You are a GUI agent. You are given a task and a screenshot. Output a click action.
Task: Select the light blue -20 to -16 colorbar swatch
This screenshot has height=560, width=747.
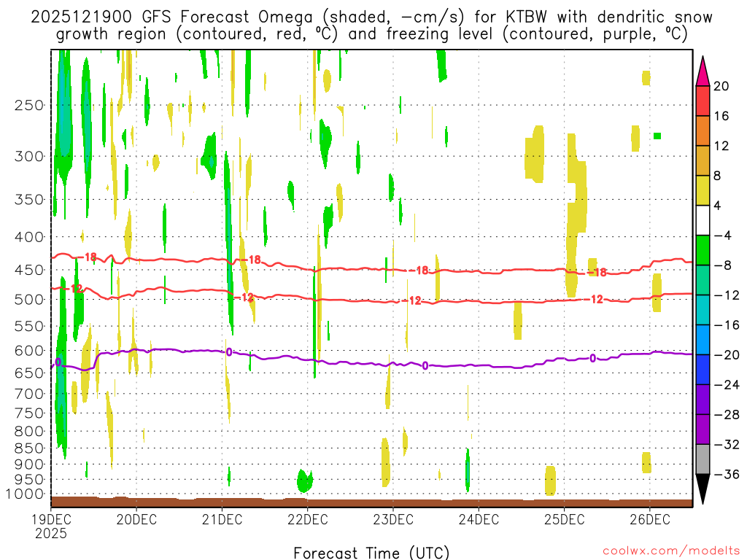coord(703,340)
